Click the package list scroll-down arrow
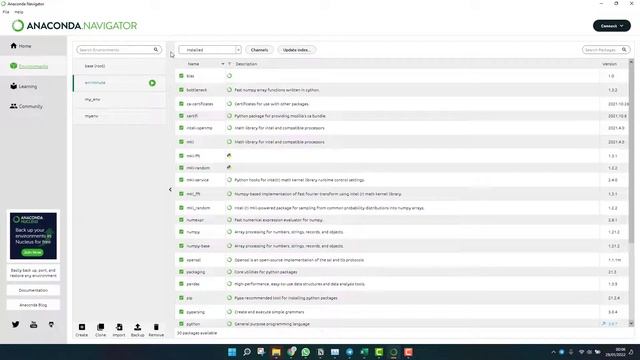This screenshot has width=640, height=360. pyautogui.click(x=631, y=324)
